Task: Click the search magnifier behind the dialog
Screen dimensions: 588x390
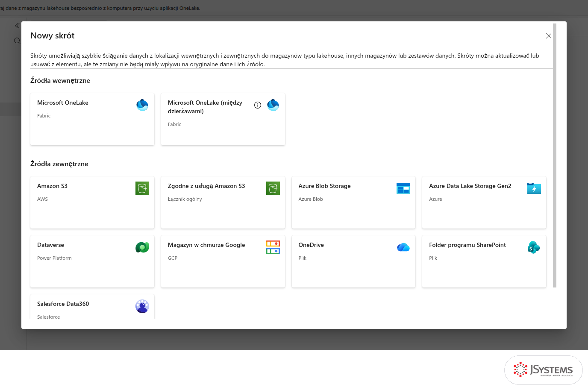Action: (17, 41)
